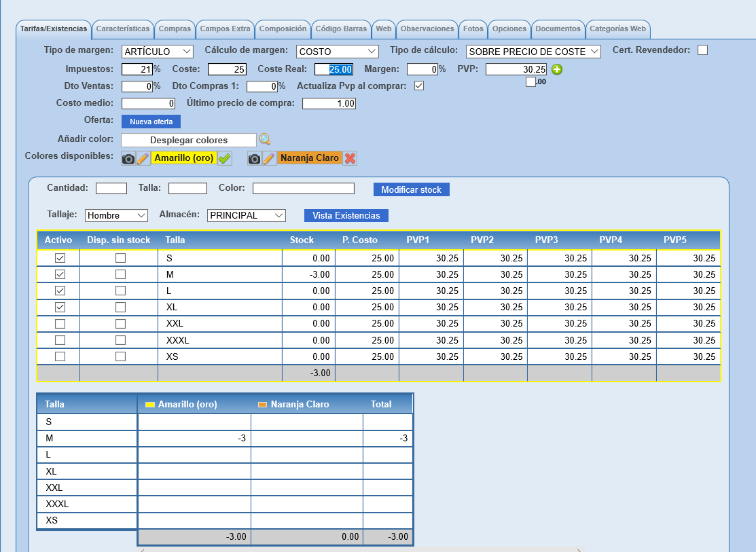Screen dimensions: 756x552
Task: Activate size XXL with its Activo checkbox
Action: pos(60,323)
